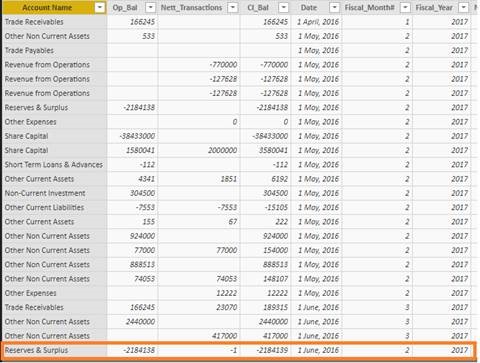The image size is (480, 363).
Task: Select the -1 Nett_Transactions cell
Action: 199,350
